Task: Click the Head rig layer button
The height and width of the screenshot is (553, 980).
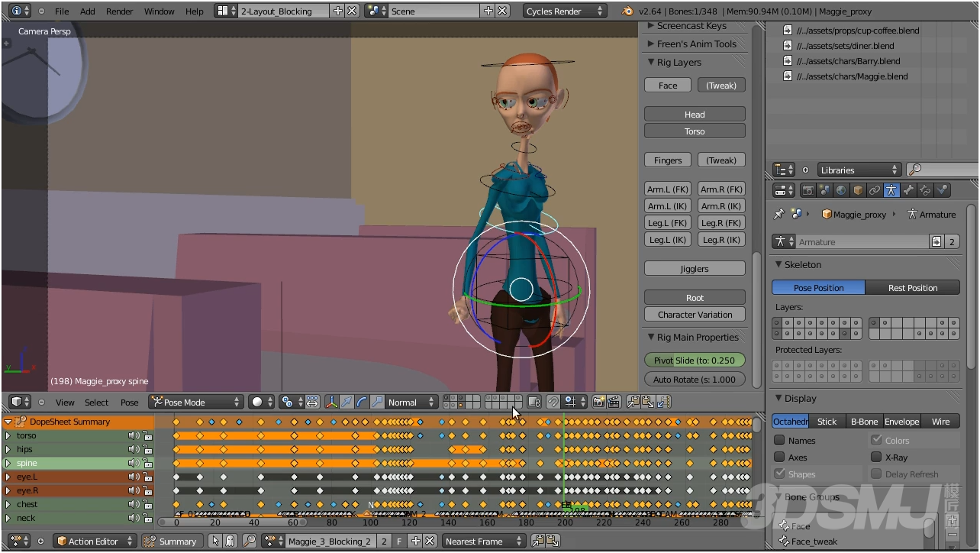Action: coord(695,114)
